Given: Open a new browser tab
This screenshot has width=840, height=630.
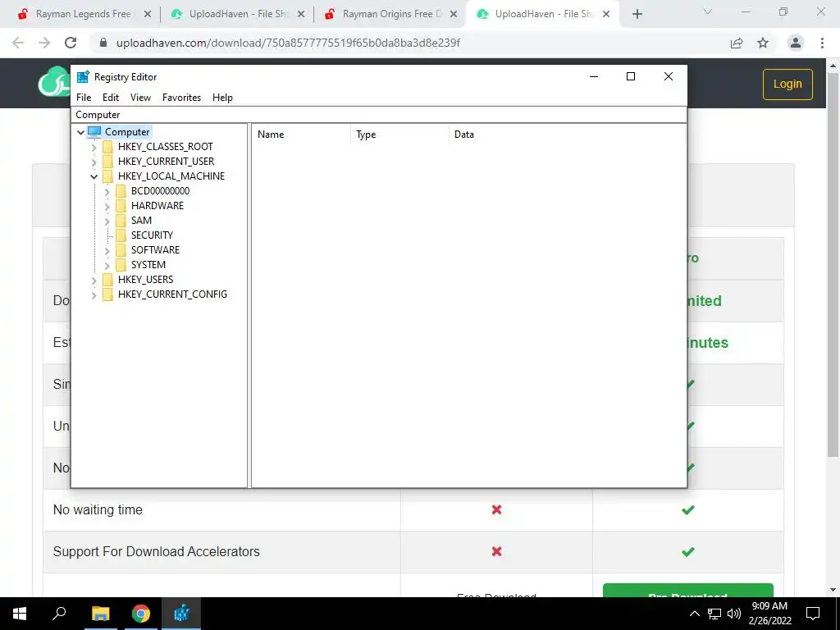Looking at the screenshot, I should 637,15.
